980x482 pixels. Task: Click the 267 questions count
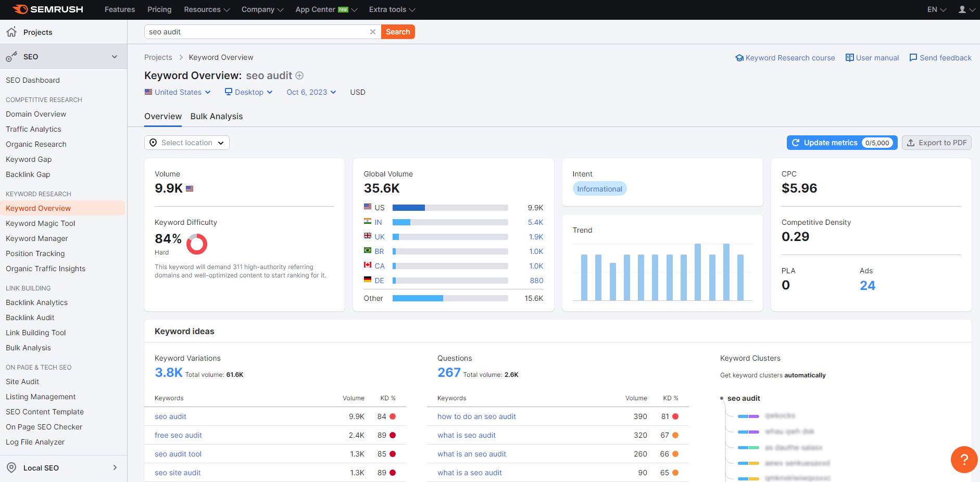pyautogui.click(x=449, y=373)
